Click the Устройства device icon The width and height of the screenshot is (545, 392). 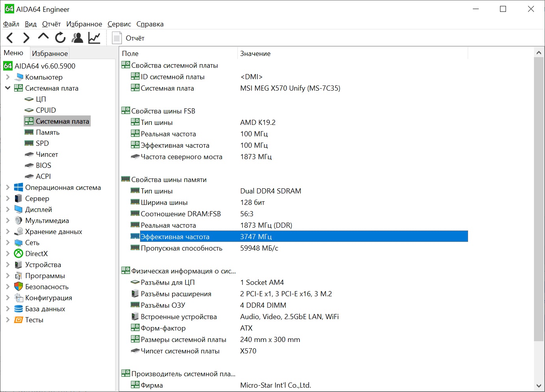(19, 265)
